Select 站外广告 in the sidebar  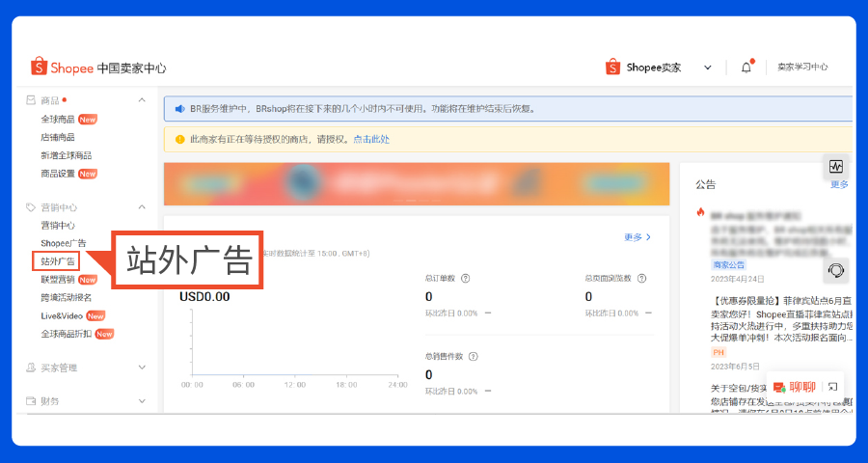(x=57, y=261)
